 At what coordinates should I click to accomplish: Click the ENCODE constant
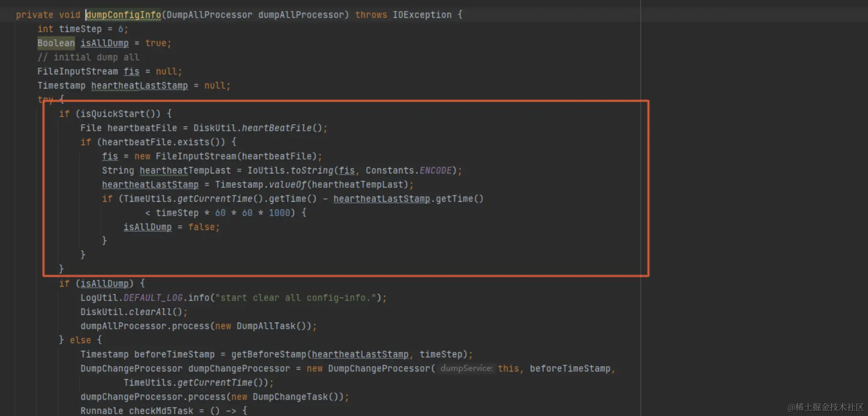(x=435, y=170)
